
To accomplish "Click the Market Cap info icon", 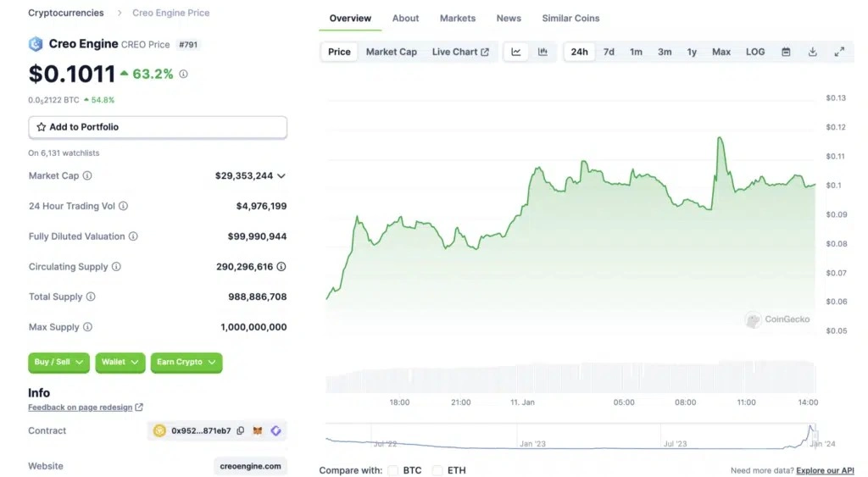I will pyautogui.click(x=87, y=175).
